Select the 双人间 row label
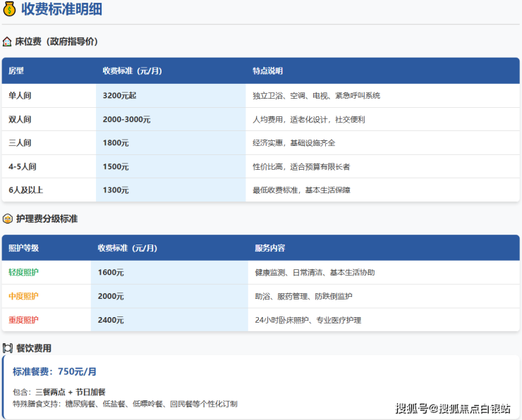The image size is (522, 420). (20, 119)
